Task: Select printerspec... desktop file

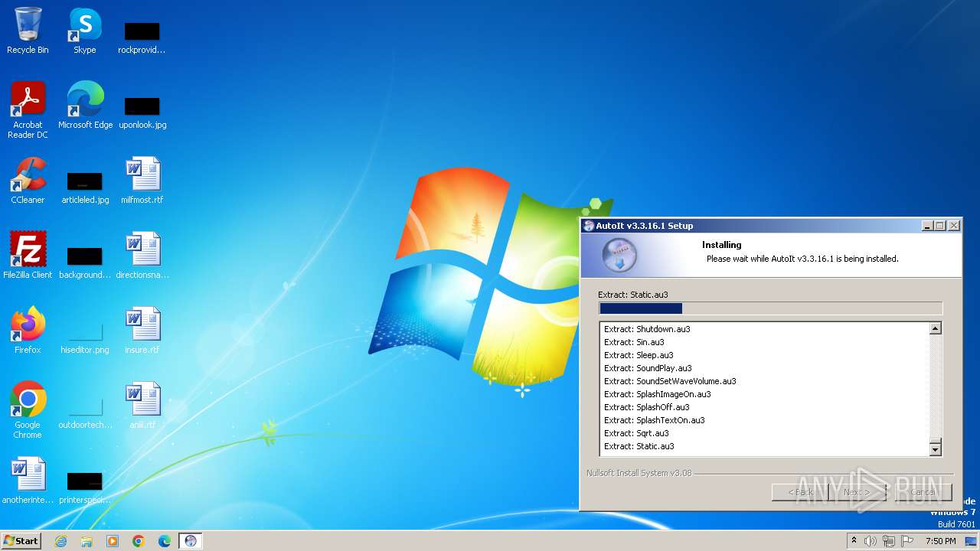Action: coord(85,487)
